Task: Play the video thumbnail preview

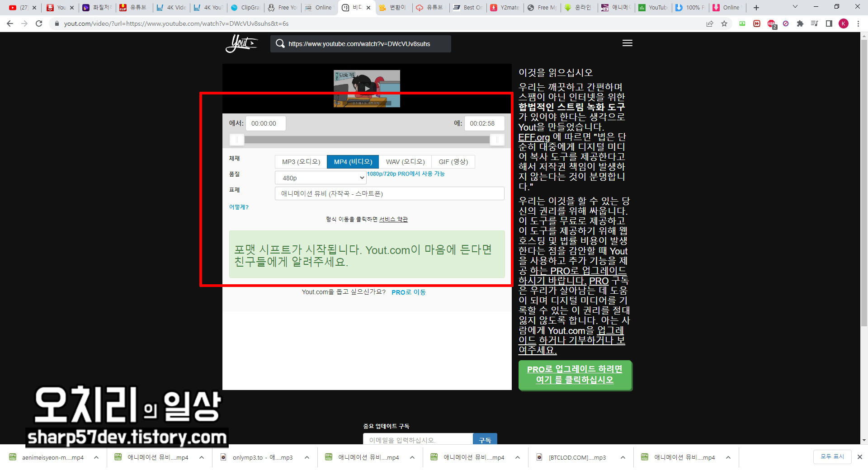Action: (x=367, y=89)
